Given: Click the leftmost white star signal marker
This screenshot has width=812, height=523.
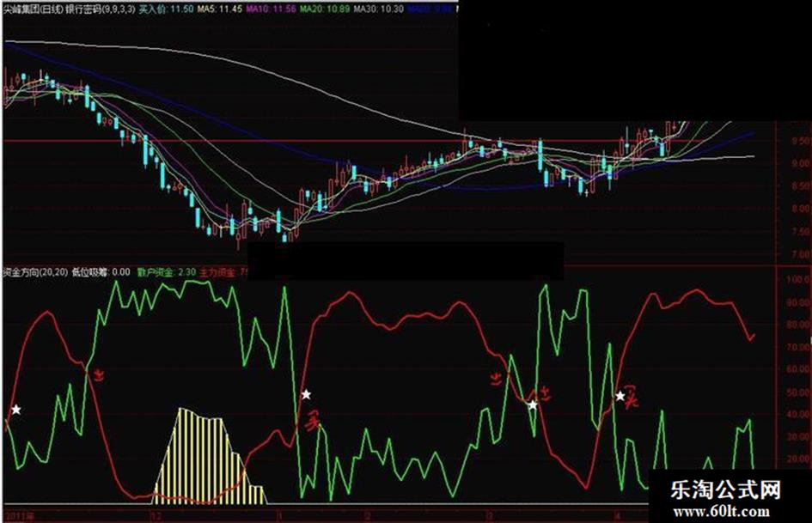Looking at the screenshot, I should click(16, 410).
